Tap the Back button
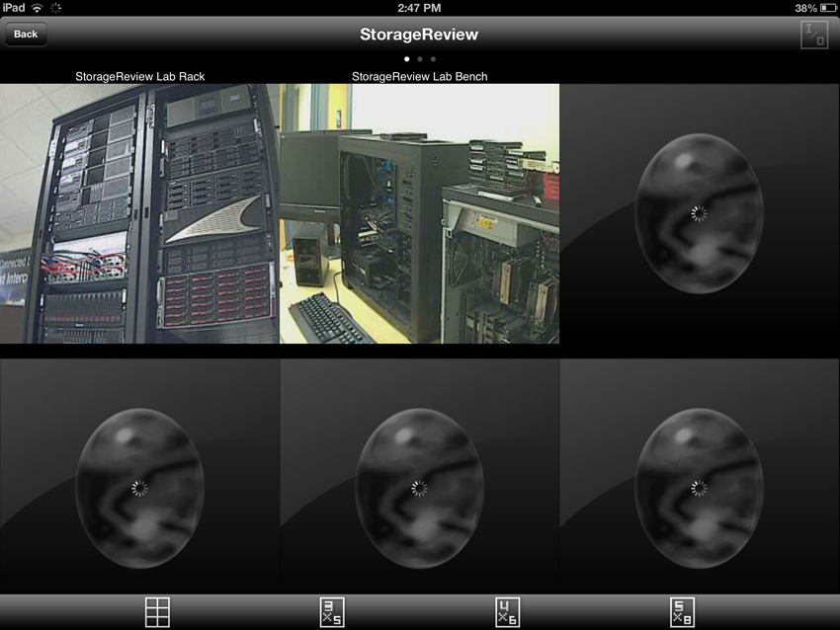This screenshot has height=630, width=840. pyautogui.click(x=26, y=35)
